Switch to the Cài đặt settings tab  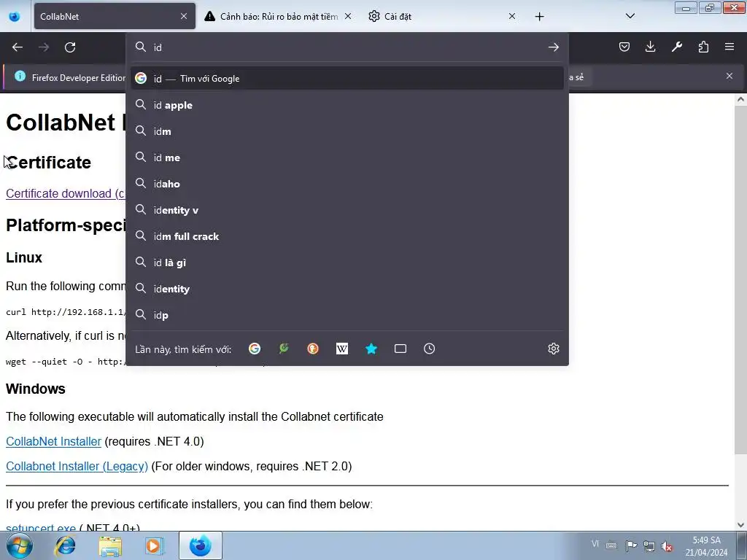pos(443,16)
